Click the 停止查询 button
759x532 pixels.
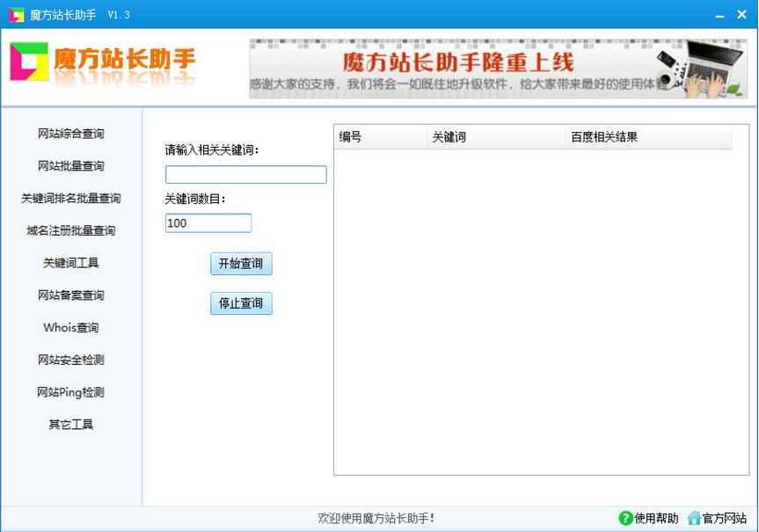coord(242,303)
